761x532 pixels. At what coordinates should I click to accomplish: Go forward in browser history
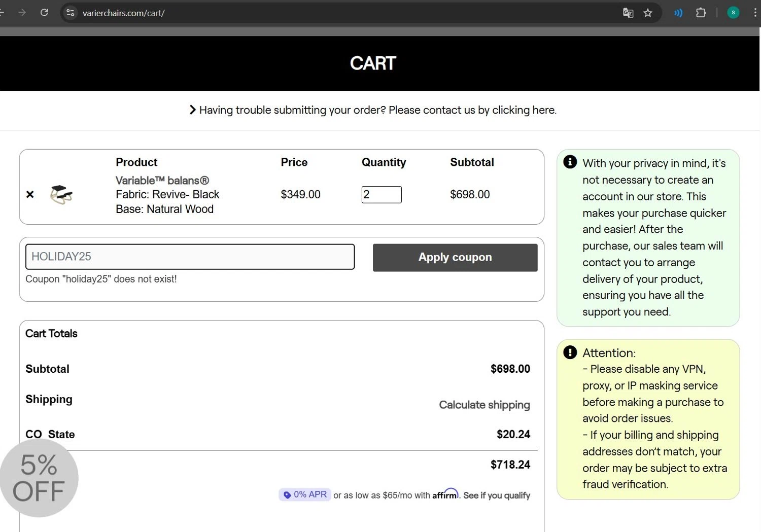pos(22,13)
